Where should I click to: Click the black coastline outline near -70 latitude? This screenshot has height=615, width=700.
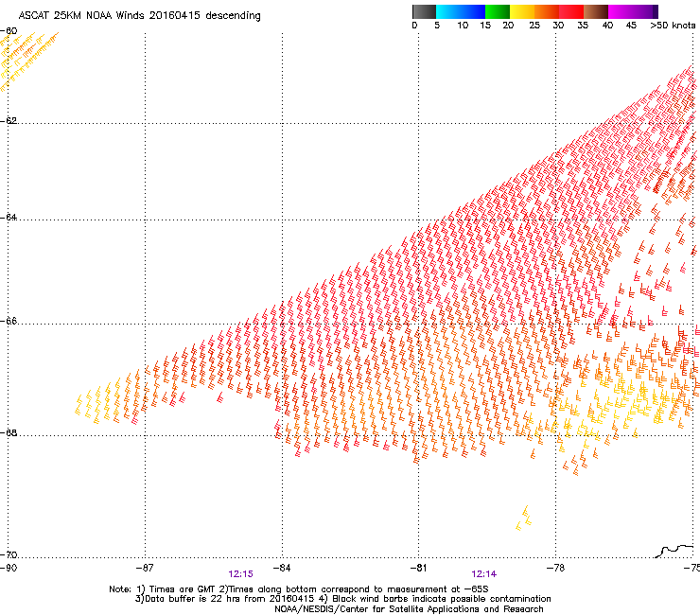(x=674, y=551)
